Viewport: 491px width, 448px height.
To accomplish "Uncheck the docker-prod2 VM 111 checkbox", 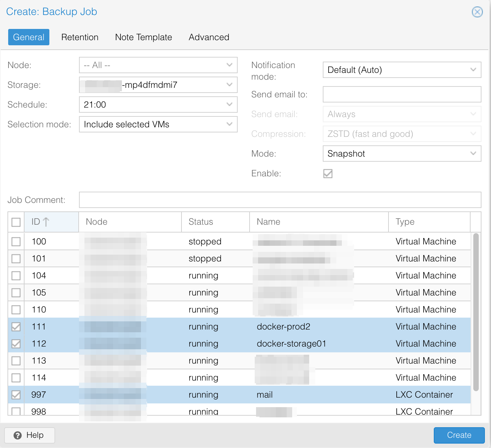I will click(x=16, y=327).
